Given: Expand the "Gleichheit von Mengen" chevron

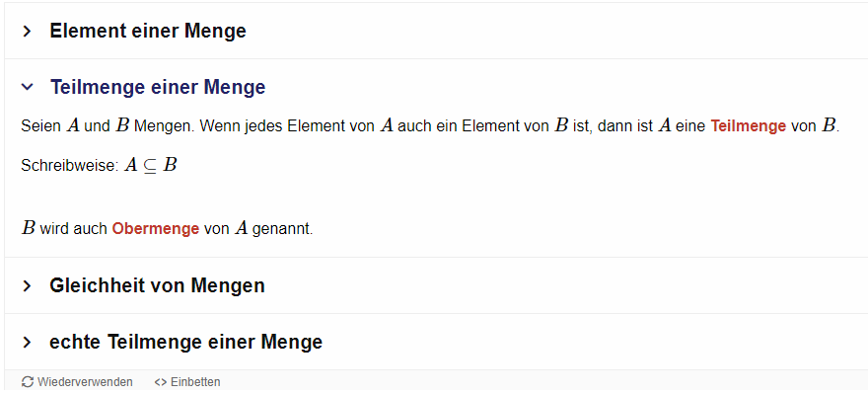Looking at the screenshot, I should pyautogui.click(x=28, y=286).
